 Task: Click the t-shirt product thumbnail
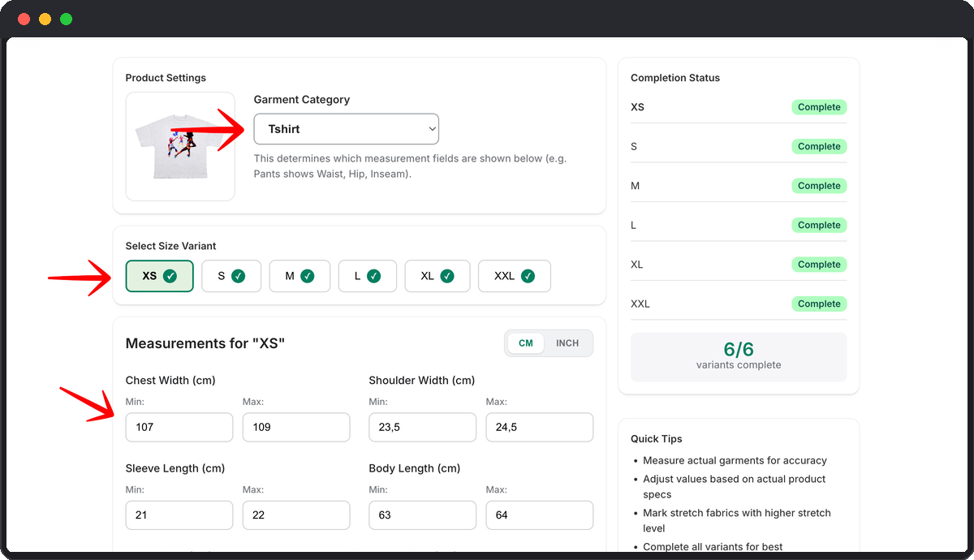click(180, 146)
